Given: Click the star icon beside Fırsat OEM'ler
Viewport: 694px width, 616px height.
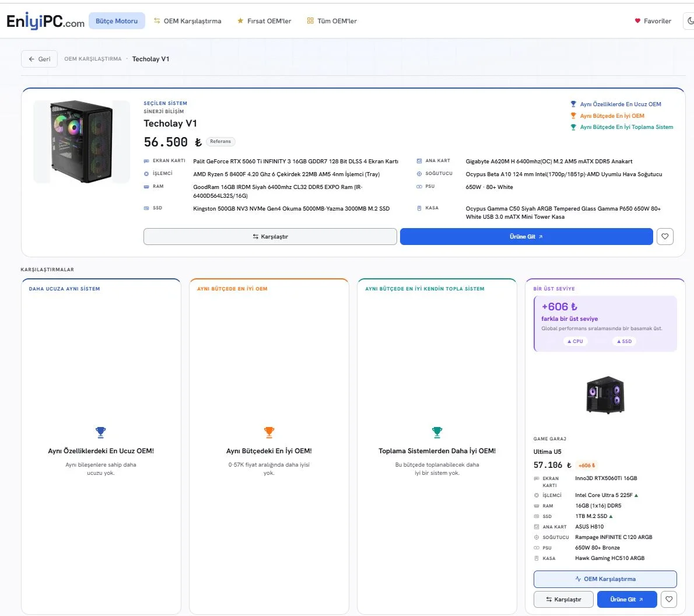Looking at the screenshot, I should 240,21.
